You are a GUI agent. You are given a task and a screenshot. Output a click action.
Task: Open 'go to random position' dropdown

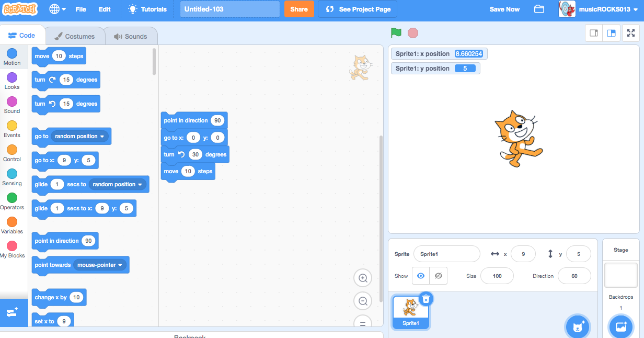coord(80,136)
